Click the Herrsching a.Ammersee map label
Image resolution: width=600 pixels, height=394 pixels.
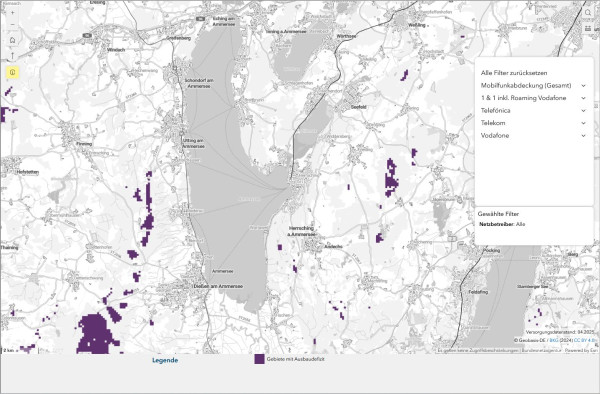pos(302,231)
